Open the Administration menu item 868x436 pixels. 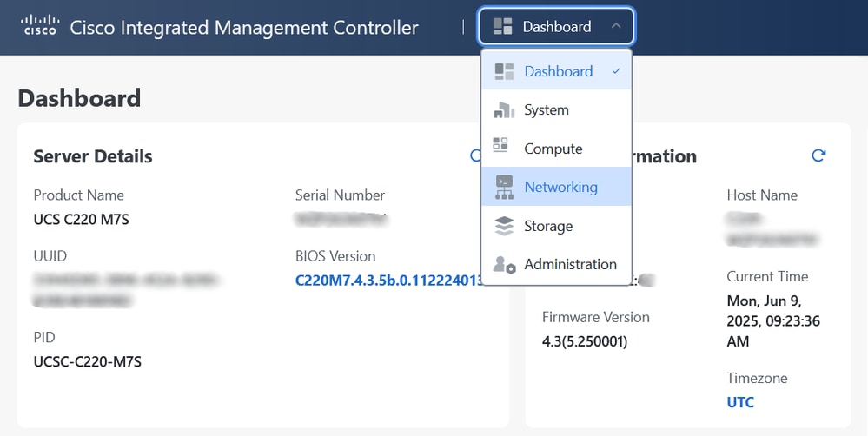point(556,264)
